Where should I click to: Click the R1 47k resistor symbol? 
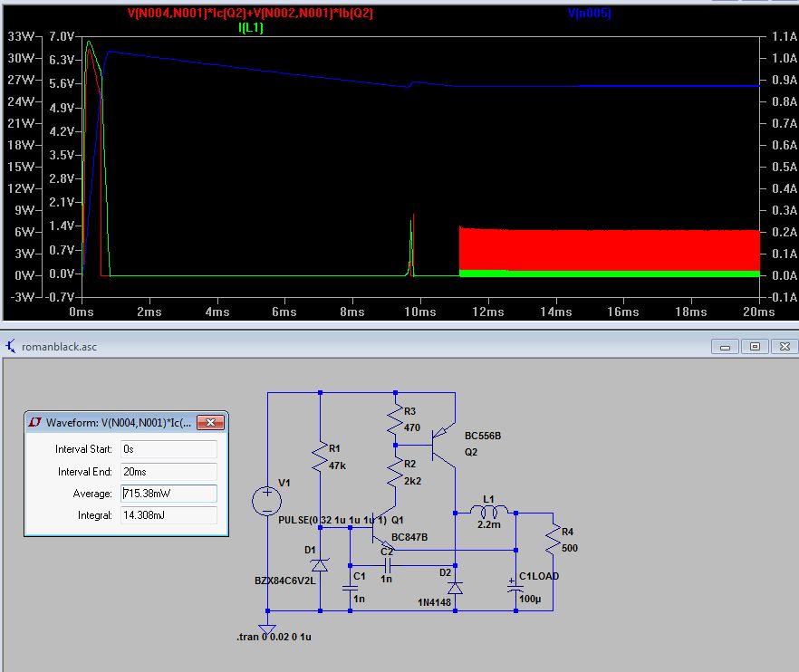321,456
